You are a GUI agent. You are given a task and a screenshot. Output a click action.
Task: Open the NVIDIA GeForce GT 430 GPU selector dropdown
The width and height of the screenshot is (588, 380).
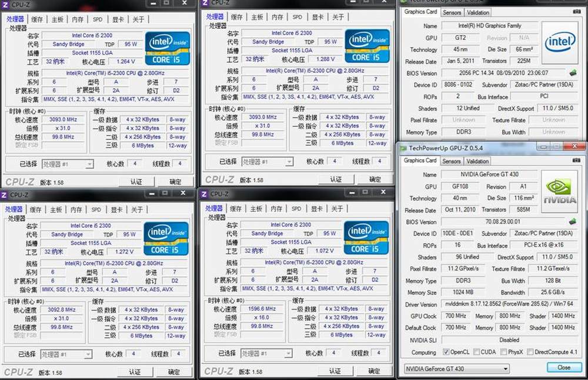457,368
